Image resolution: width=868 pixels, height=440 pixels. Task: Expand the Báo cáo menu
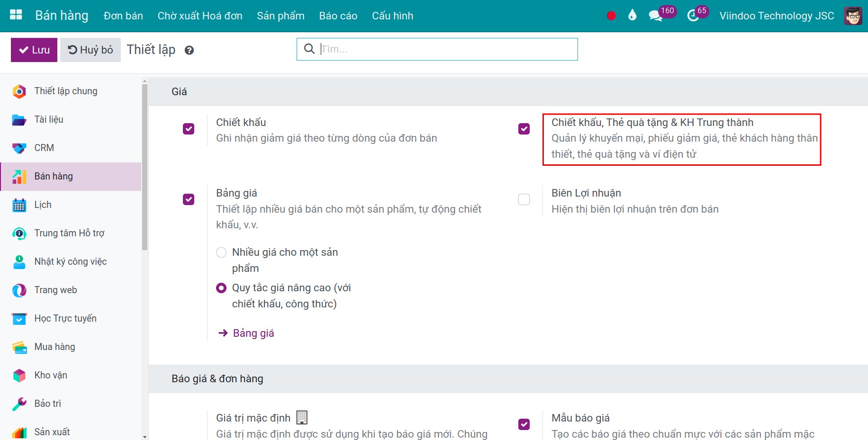pyautogui.click(x=338, y=16)
